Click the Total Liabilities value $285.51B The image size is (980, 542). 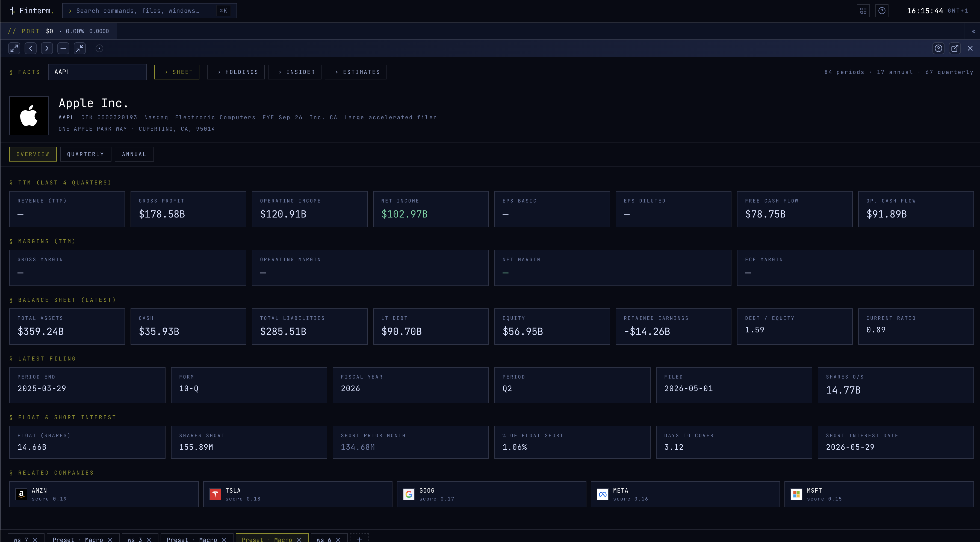click(283, 331)
